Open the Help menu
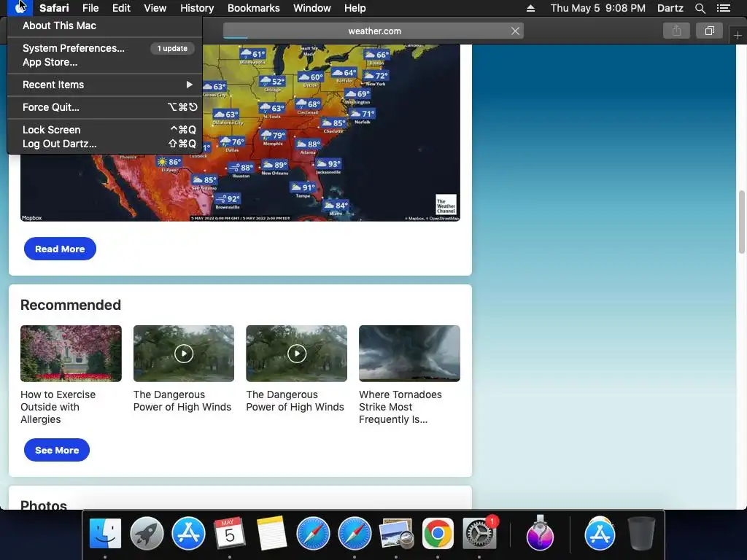The height and width of the screenshot is (560, 747). [355, 8]
